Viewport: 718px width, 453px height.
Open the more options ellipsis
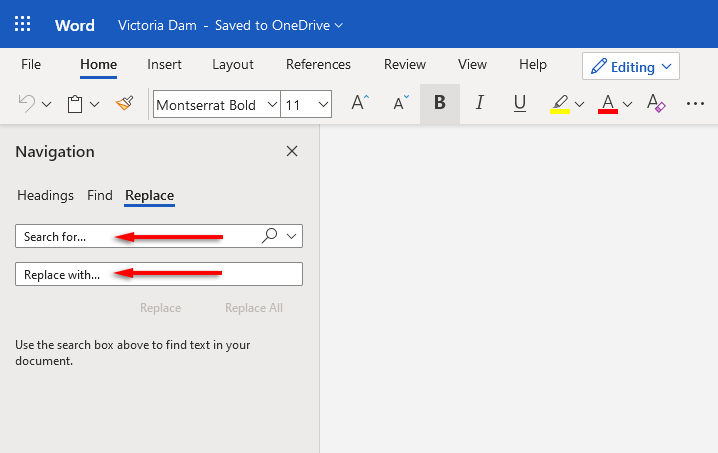coord(695,103)
